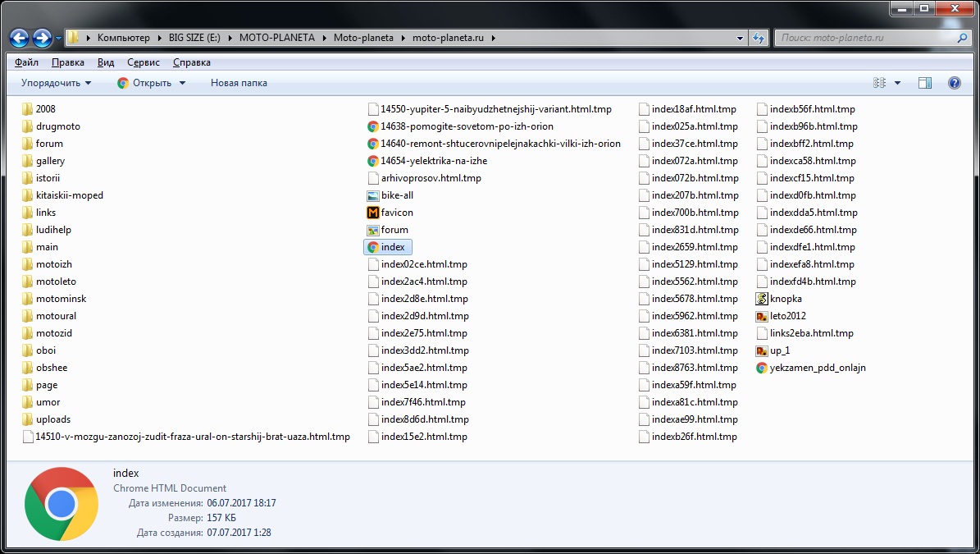Open the Сервис menu
The image size is (980, 554).
click(x=144, y=62)
